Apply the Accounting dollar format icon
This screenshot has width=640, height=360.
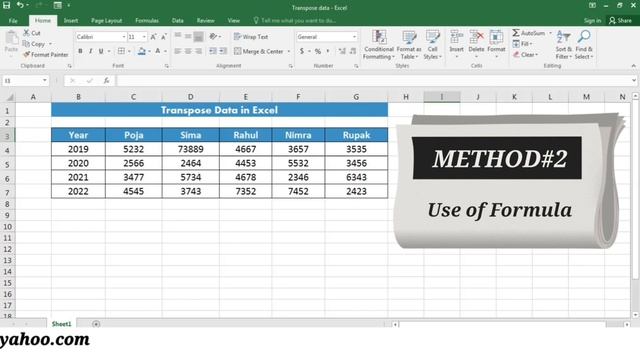click(302, 51)
